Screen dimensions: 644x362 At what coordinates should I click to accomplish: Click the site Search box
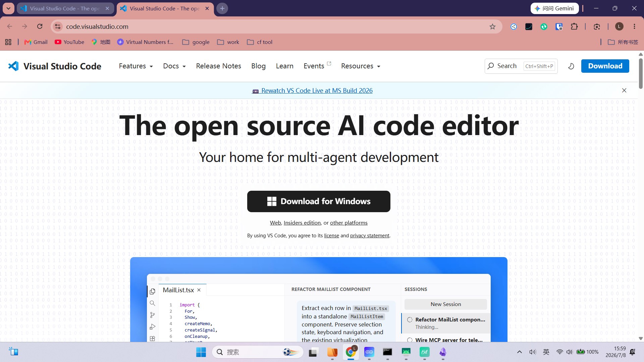[521, 66]
